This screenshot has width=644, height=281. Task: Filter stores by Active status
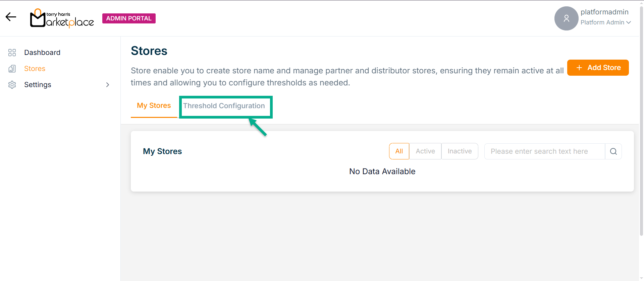click(x=425, y=151)
